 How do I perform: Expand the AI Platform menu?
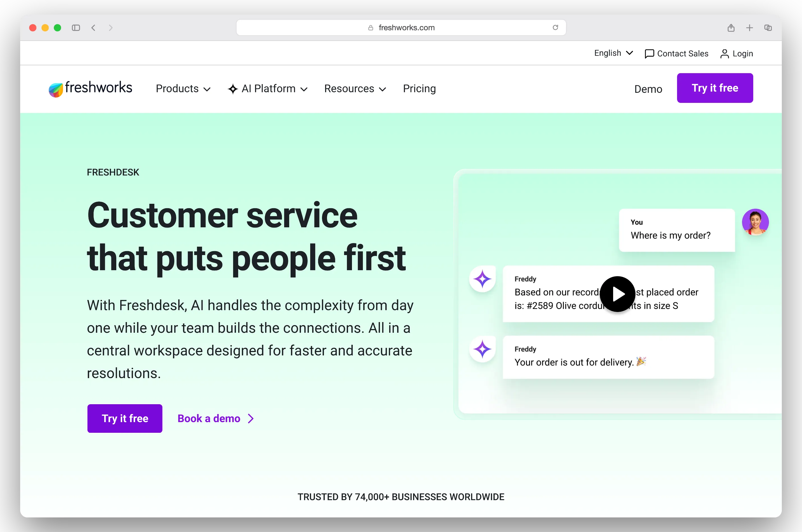[268, 89]
